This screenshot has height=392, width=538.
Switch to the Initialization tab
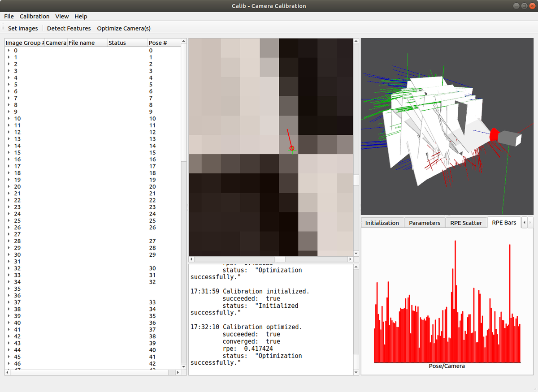382,222
